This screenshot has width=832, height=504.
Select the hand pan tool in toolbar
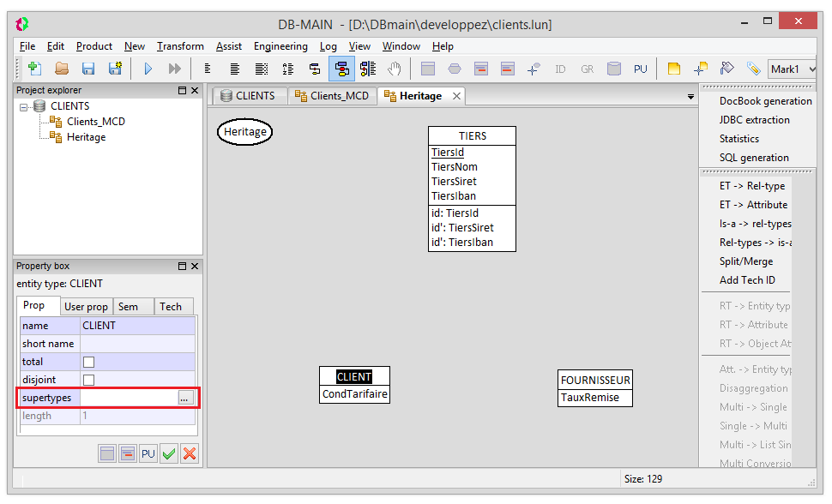[395, 69]
